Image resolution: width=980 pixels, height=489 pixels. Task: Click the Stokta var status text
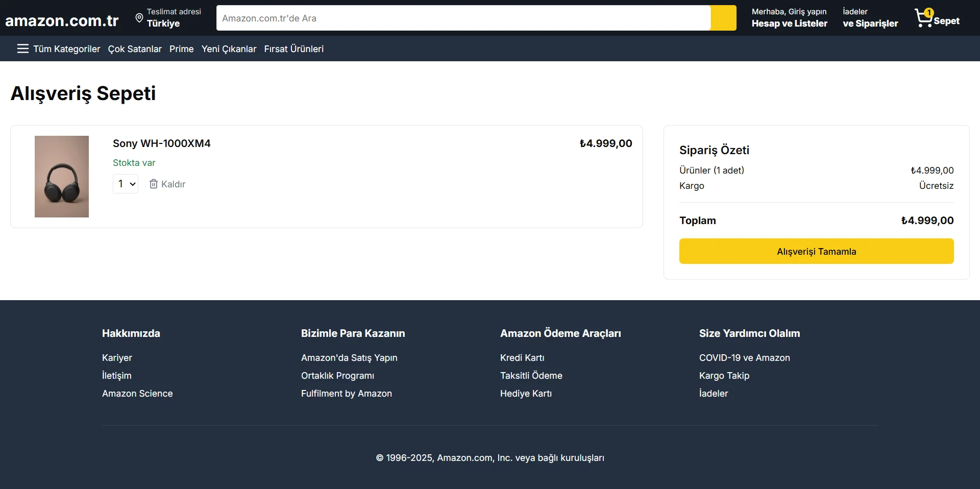click(134, 163)
